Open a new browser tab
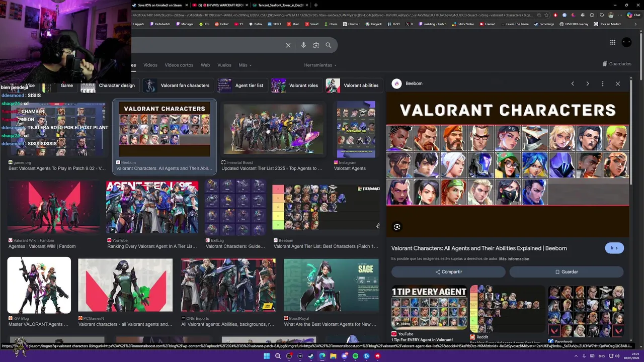 (315, 5)
